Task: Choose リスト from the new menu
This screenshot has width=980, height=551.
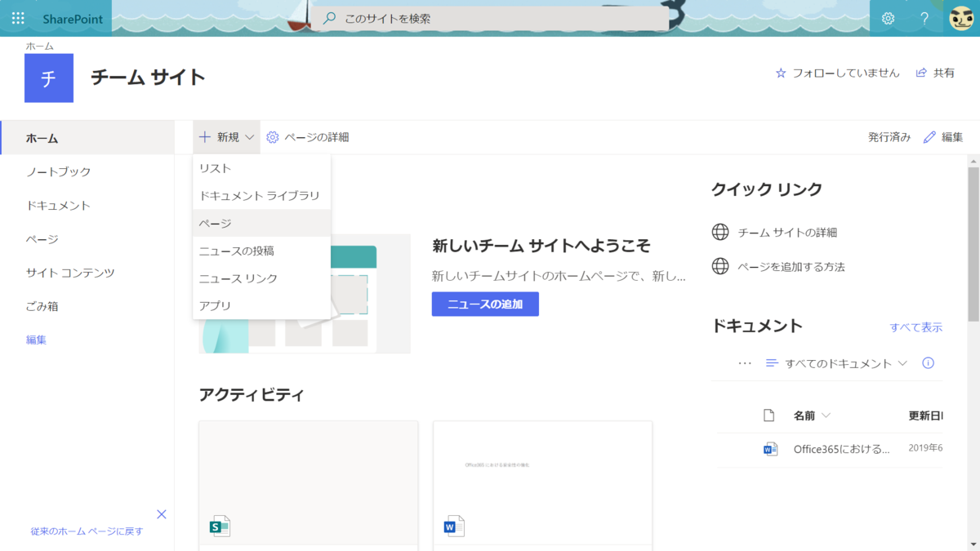Action: [261, 168]
